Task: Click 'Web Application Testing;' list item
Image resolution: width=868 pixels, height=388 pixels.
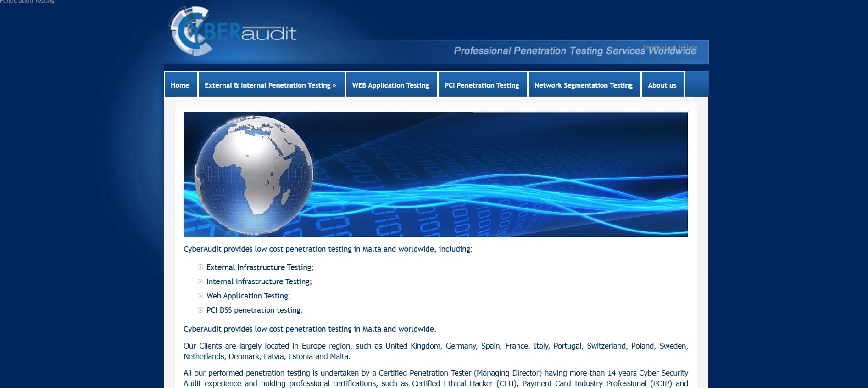Action: [x=248, y=296]
